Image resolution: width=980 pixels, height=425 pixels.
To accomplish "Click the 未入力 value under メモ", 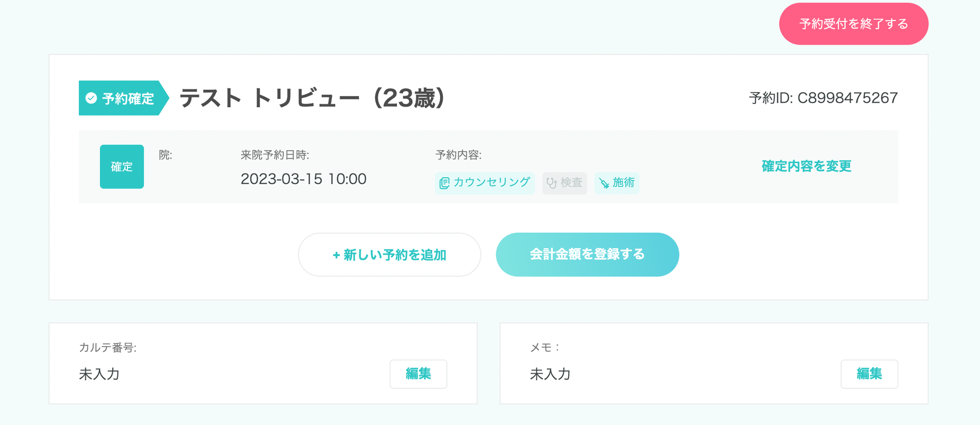I will pos(550,374).
